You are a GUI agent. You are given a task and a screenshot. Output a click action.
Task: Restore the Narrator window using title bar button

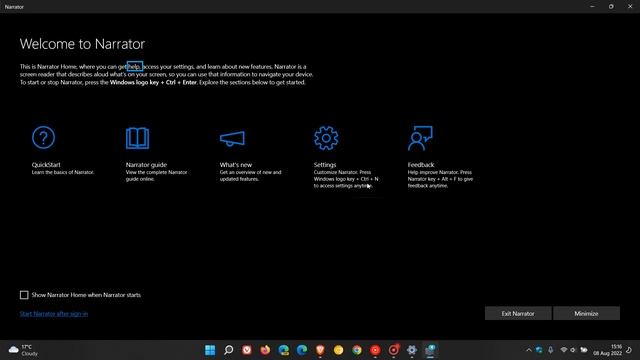click(x=611, y=7)
